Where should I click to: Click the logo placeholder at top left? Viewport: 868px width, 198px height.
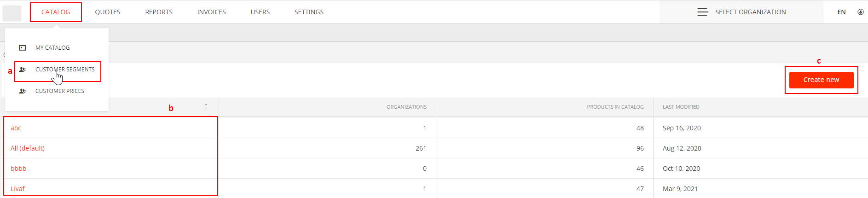(x=12, y=13)
